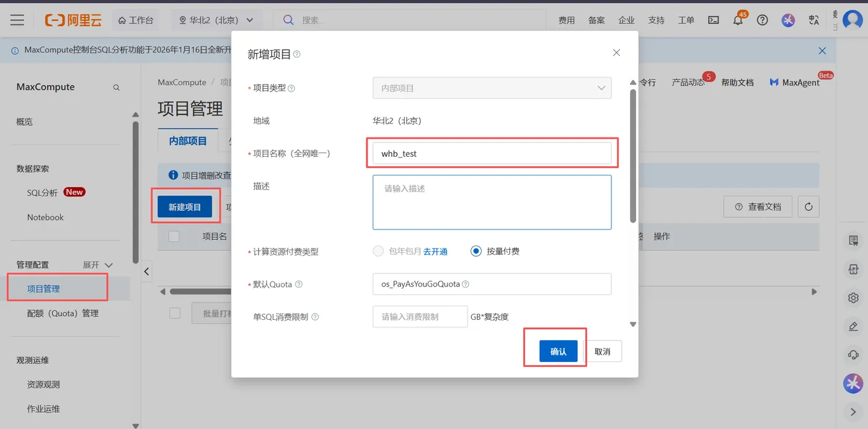Click the edit pencil icon in right sidebar
Viewport: 868px width, 429px height.
tap(854, 326)
